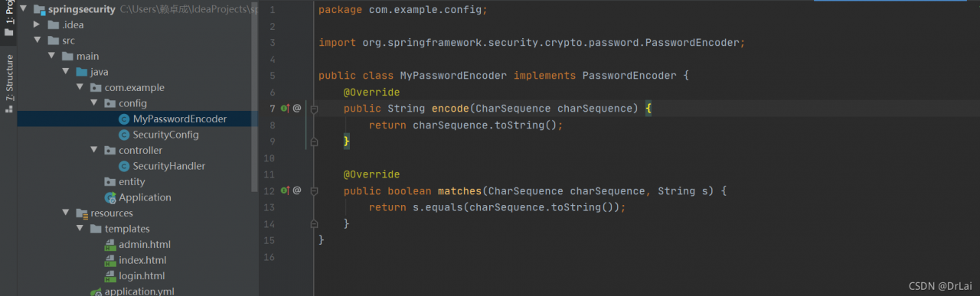Expand the .idea folder
The height and width of the screenshot is (296, 980).
37,24
